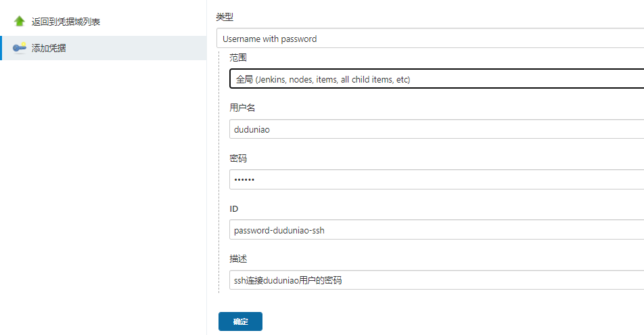
Task: Click the 描述 description text field
Action: (x=437, y=280)
